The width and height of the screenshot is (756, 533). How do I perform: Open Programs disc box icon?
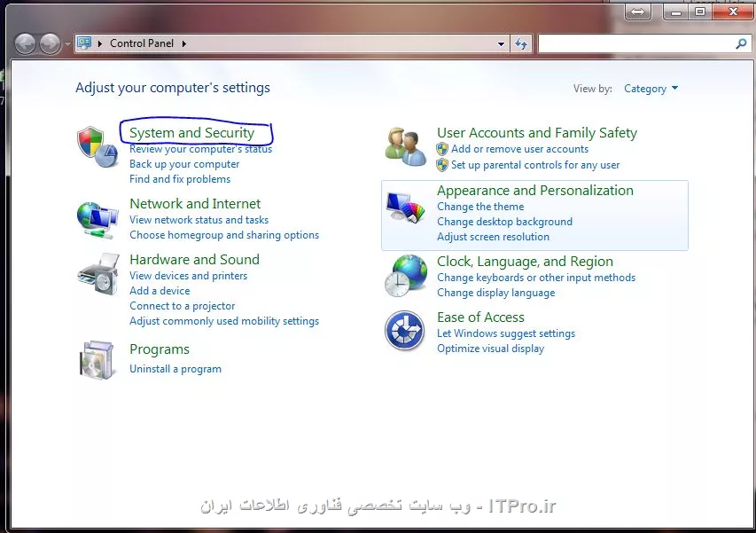(97, 360)
